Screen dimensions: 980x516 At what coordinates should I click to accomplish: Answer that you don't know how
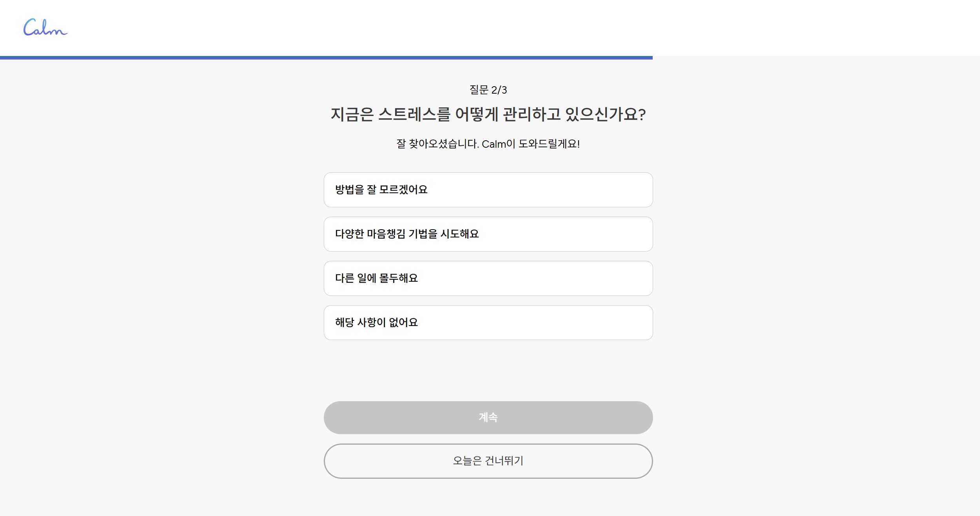click(488, 190)
